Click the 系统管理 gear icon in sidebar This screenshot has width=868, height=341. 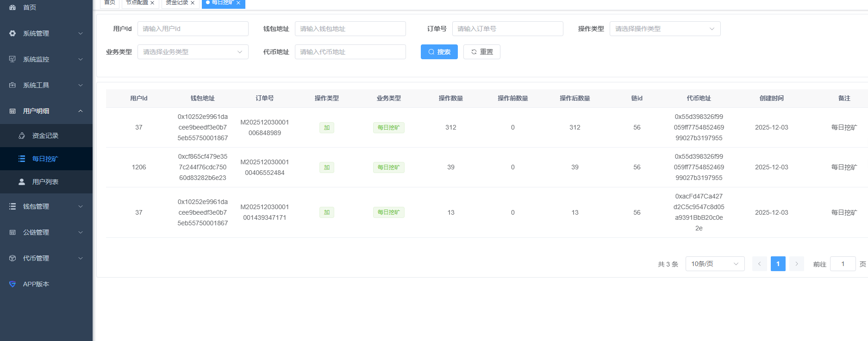click(x=12, y=33)
